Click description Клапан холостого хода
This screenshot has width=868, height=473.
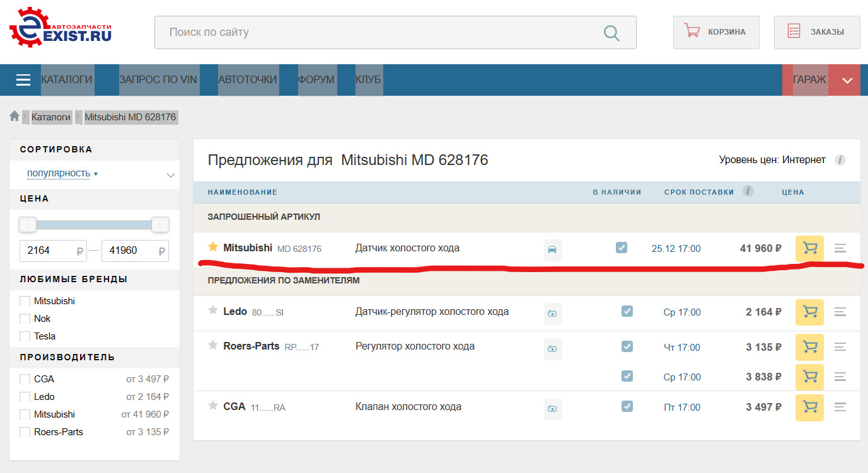[x=408, y=407]
